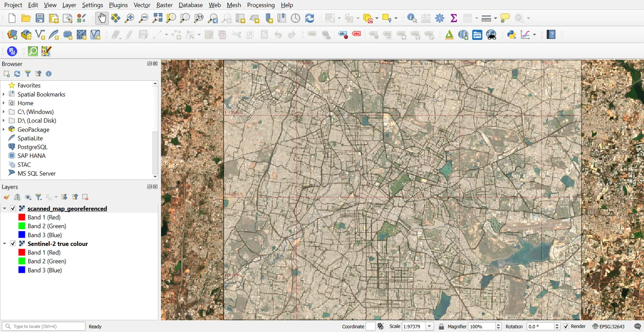The width and height of the screenshot is (644, 332).
Task: Click the EPSG:32643 CRS button
Action: 608,326
